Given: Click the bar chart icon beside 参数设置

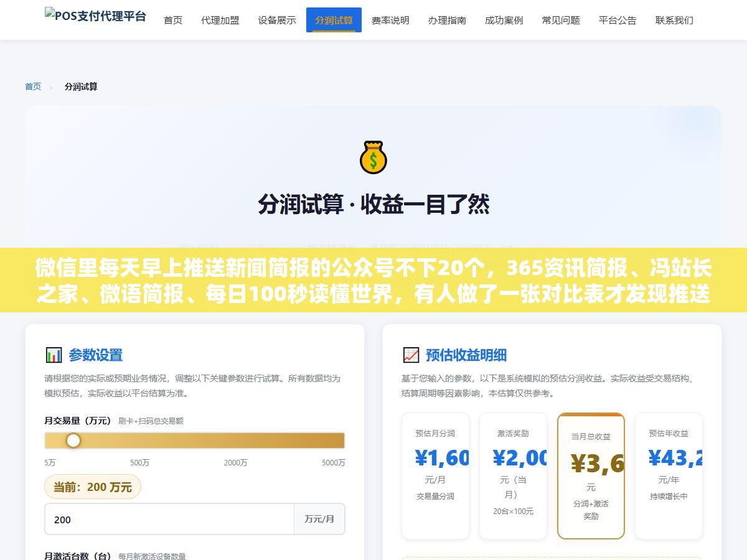Looking at the screenshot, I should 54,355.
